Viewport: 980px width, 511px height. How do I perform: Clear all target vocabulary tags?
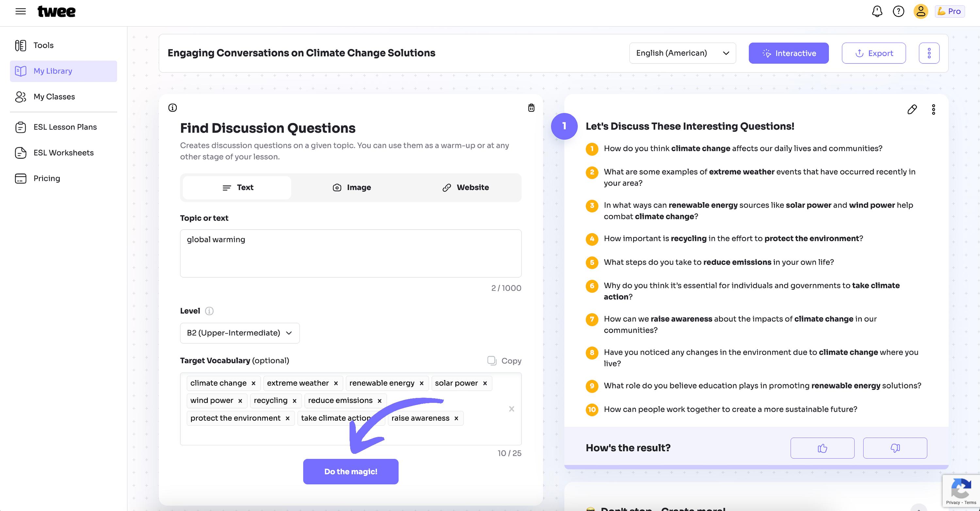pyautogui.click(x=511, y=409)
